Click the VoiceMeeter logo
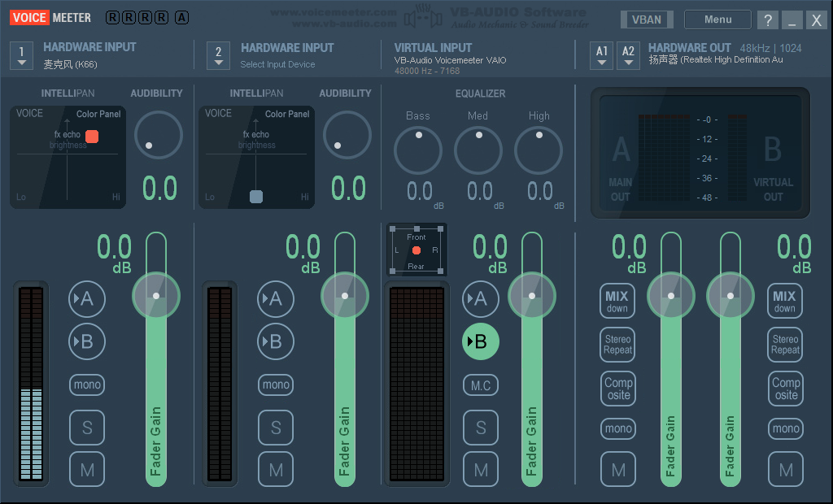The image size is (833, 504). click(50, 18)
